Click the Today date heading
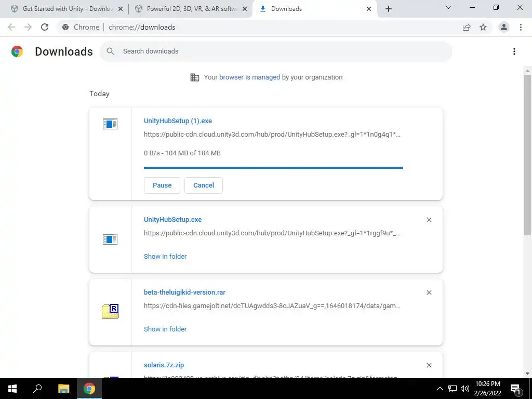 pyautogui.click(x=99, y=94)
